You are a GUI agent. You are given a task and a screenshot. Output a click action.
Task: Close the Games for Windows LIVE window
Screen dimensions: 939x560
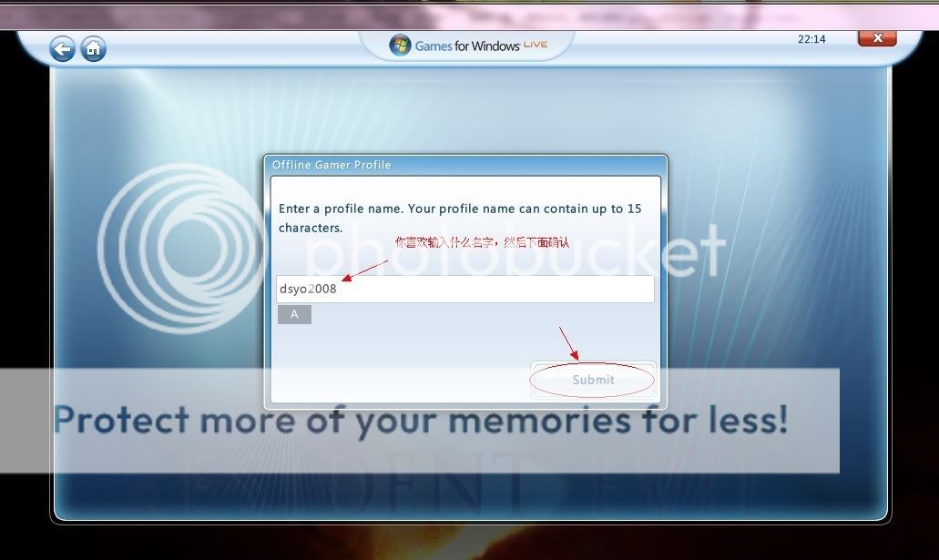[876, 38]
